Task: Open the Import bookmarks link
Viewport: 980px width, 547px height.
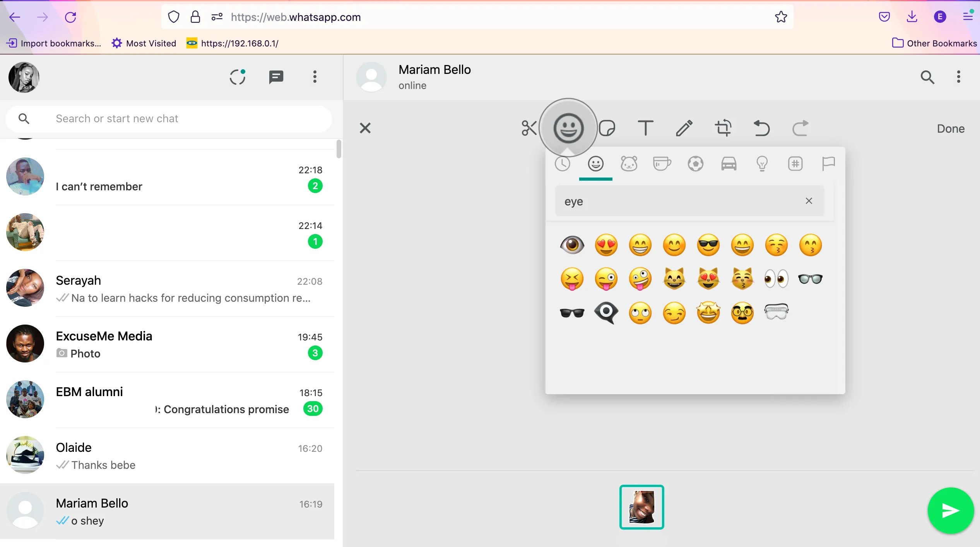Action: [54, 43]
